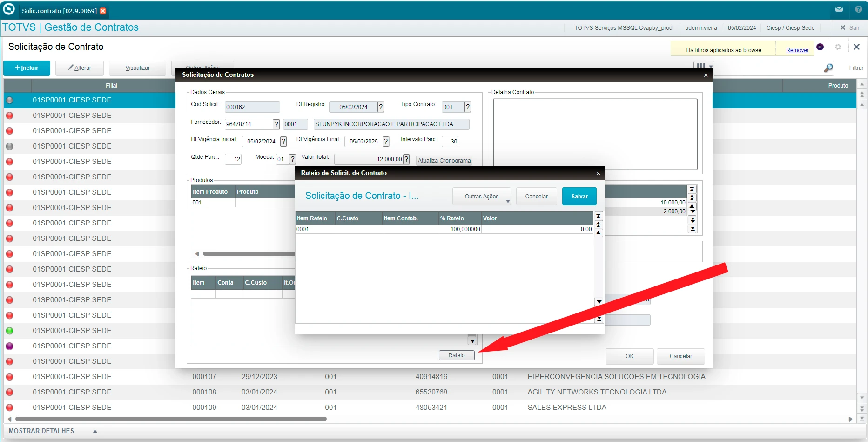Click the % Rateio cell showing 100,000000
The image size is (868, 442).
[x=459, y=229]
